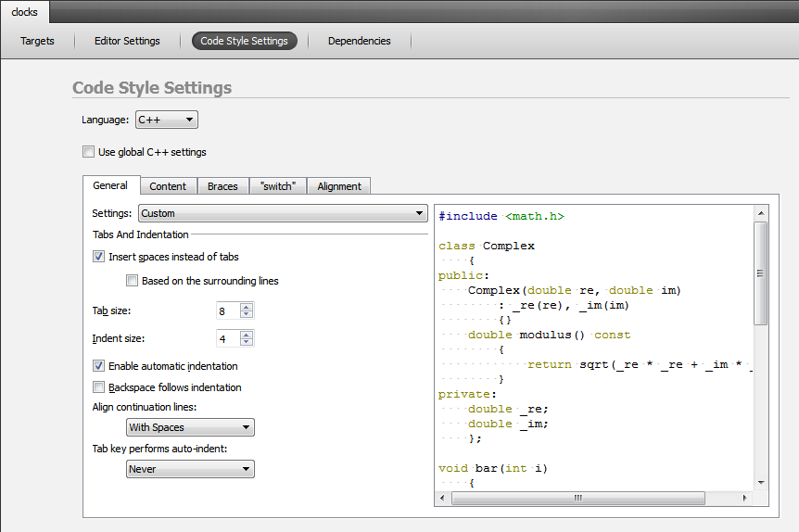Click the Complex(double re, double im) line
The width and height of the screenshot is (799, 532).
(x=575, y=290)
